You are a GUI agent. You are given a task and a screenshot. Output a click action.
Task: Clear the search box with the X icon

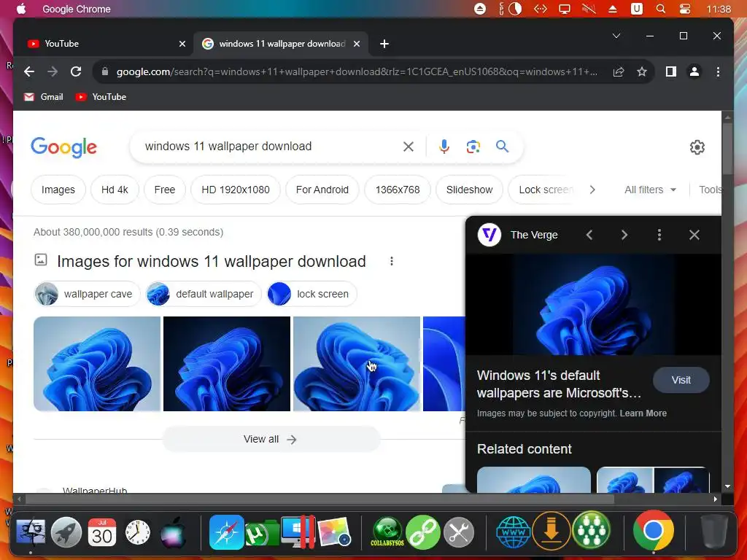point(409,147)
